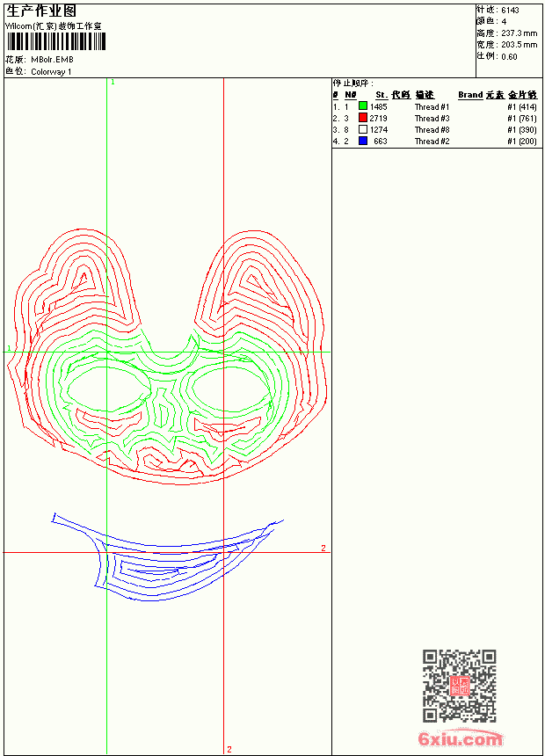545x756 pixels.
Task: Click the blue swatch for Thread #2
Action: [363, 141]
